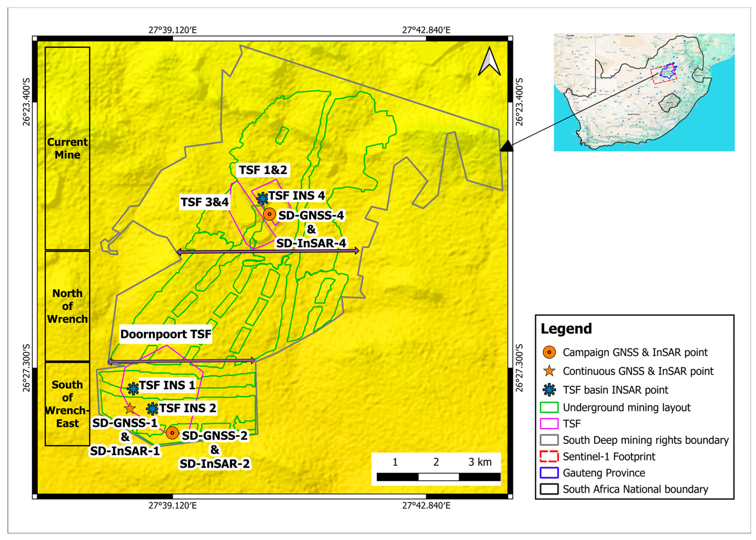Click the TSF 3&4 map label
The height and width of the screenshot is (540, 756).
205,202
